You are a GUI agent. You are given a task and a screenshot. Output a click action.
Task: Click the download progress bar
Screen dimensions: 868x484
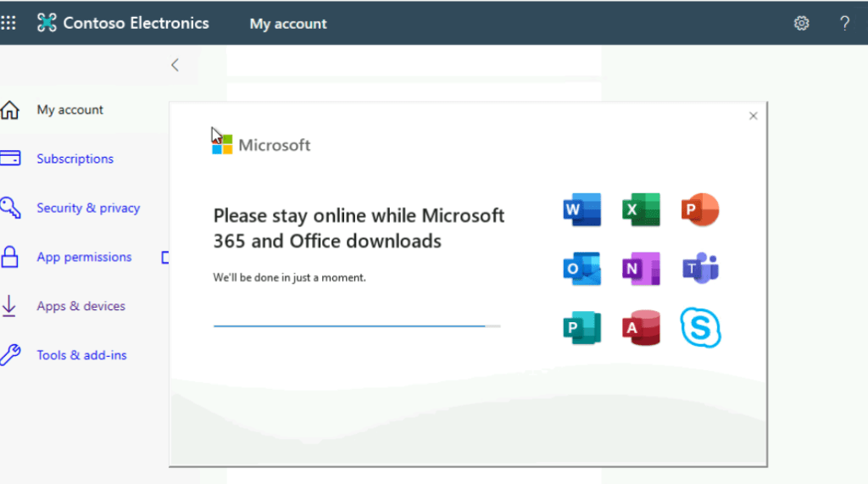[356, 325]
